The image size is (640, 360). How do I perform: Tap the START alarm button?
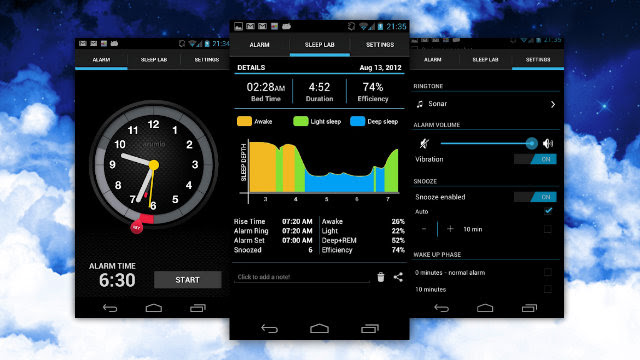pos(188,280)
